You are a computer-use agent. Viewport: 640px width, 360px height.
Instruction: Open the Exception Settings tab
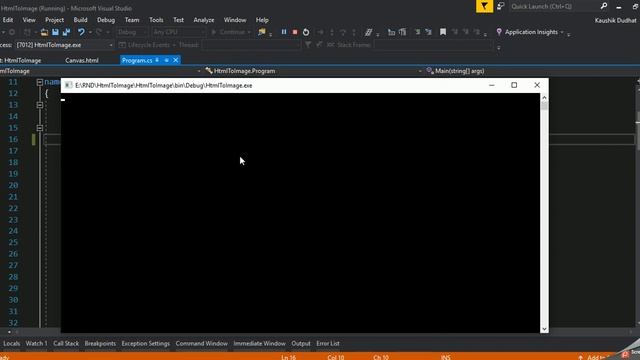[x=145, y=343]
